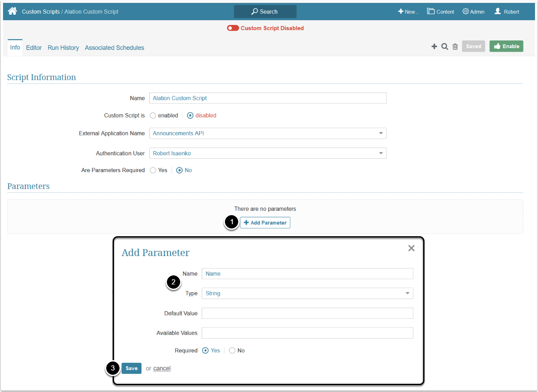Click the Add Parameter dialog title
538x392 pixels.
[156, 253]
